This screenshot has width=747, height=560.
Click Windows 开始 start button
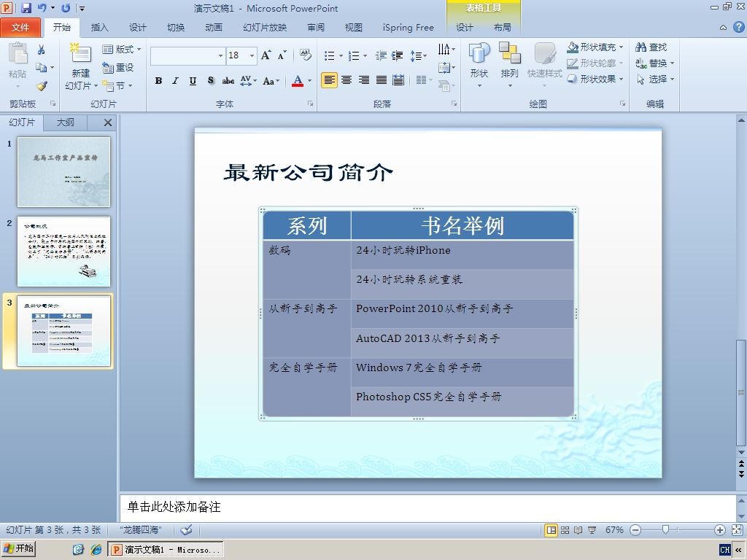[18, 549]
